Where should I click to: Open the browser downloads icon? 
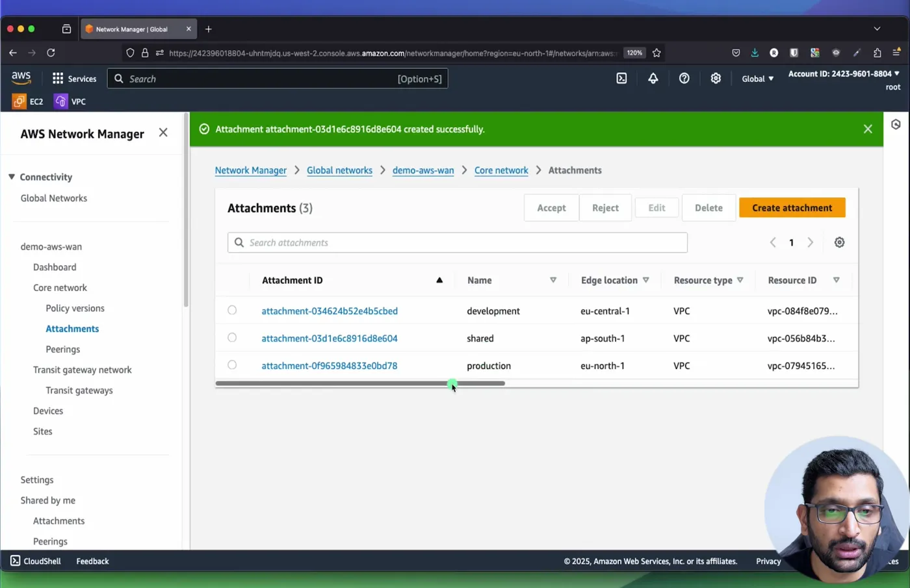click(755, 53)
